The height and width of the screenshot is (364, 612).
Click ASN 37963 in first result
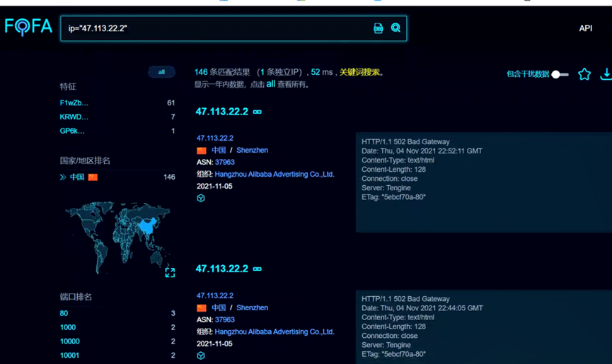pyautogui.click(x=225, y=162)
